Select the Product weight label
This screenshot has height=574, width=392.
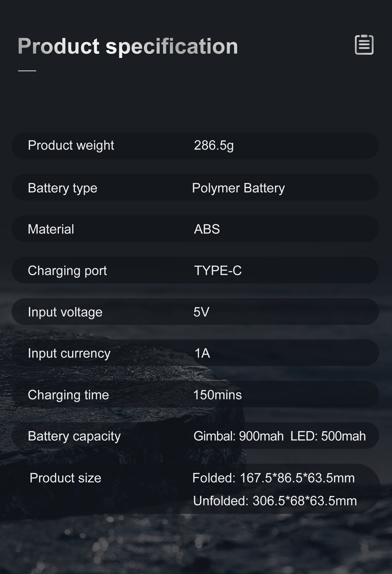71,145
